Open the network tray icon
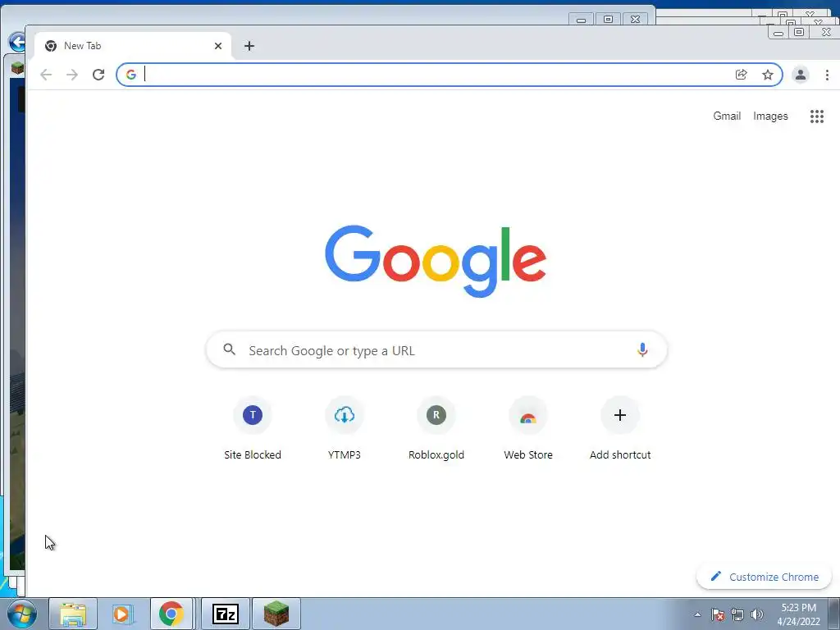The width and height of the screenshot is (840, 630). point(737,614)
